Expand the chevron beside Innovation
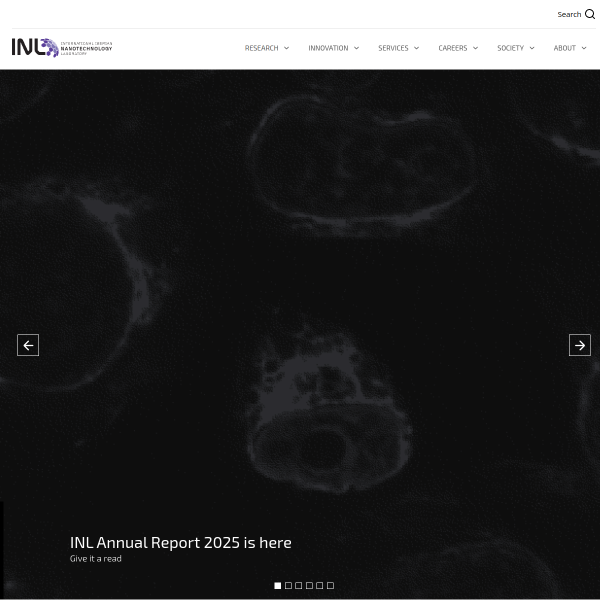This screenshot has width=600, height=600. (356, 48)
